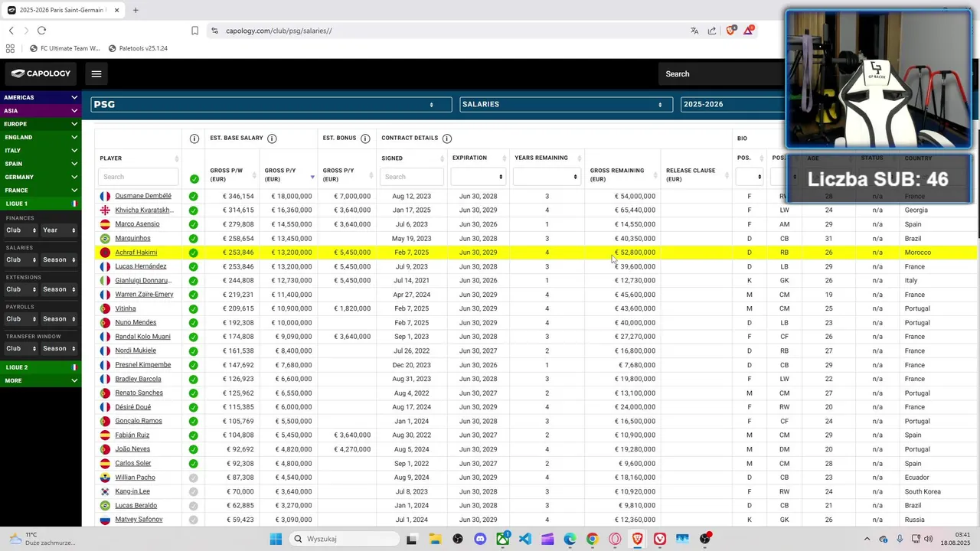Open the FC Ultimate Team bookmark
Image resolution: width=980 pixels, height=551 pixels.
point(65,48)
